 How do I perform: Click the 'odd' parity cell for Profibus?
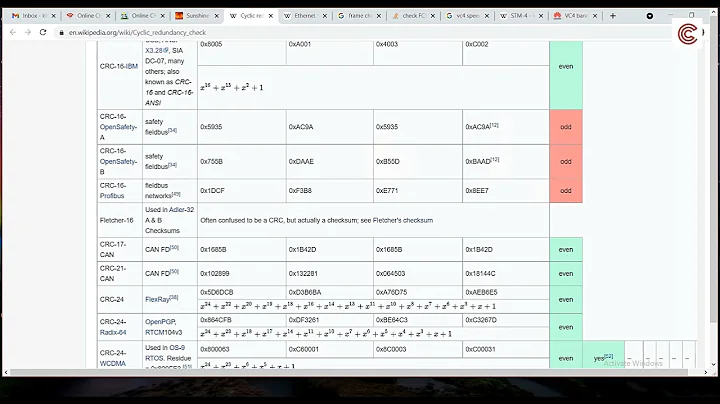566,191
